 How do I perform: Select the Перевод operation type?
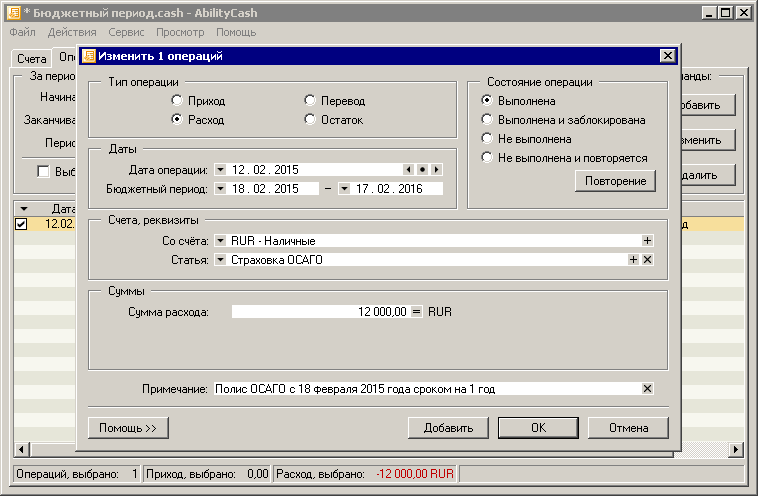point(310,101)
